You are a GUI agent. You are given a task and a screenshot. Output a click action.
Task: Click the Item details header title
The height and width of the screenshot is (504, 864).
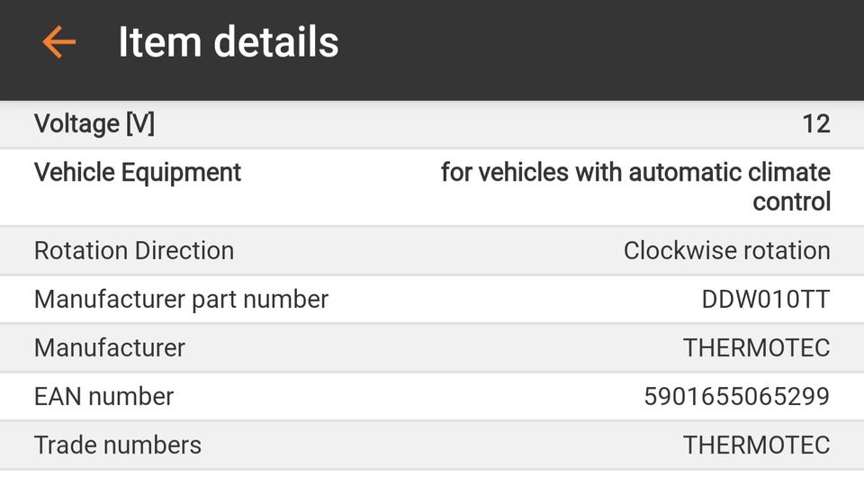point(229,42)
